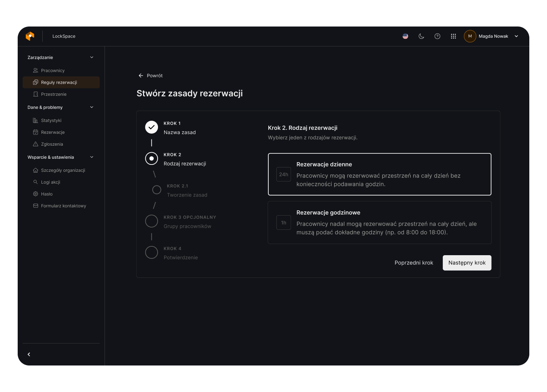Click the completed Krok 1 step circle

pos(151,127)
